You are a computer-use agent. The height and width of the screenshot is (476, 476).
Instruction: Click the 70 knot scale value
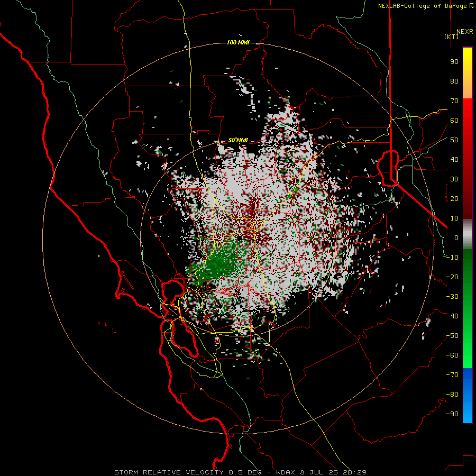click(x=454, y=101)
